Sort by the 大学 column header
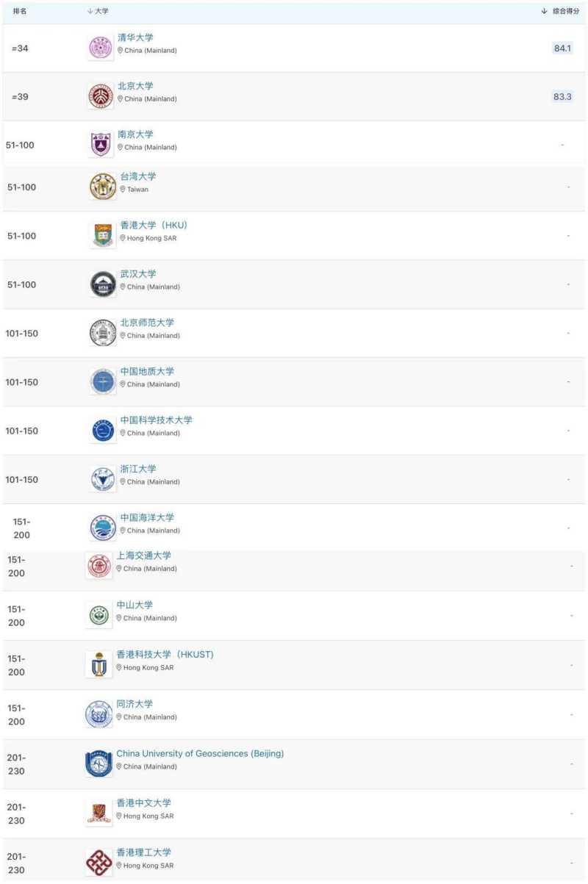Screen dimensions: 588x884 (x=98, y=11)
